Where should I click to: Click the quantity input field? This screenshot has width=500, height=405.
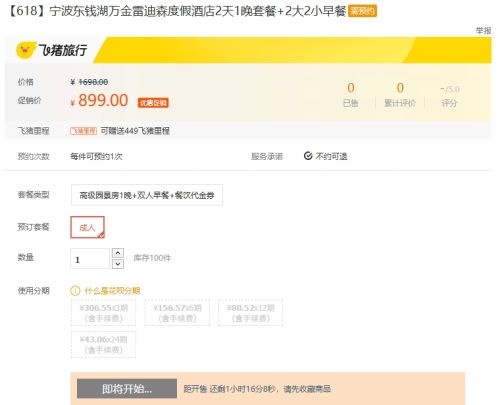[90, 259]
